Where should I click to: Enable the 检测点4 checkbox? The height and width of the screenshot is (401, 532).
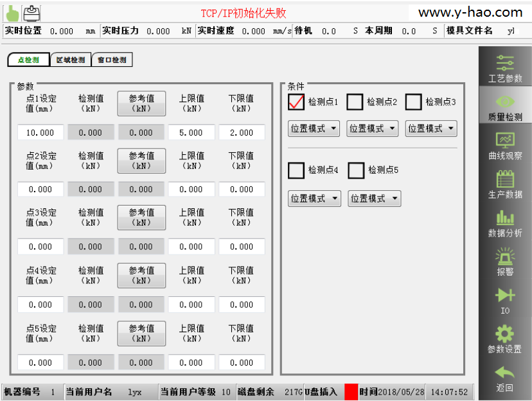pyautogui.click(x=296, y=170)
